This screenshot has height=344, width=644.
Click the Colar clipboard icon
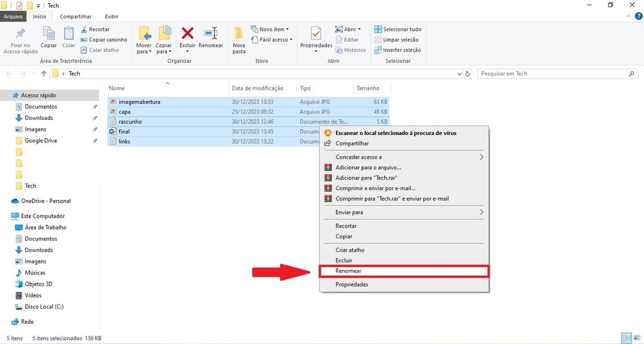69,33
